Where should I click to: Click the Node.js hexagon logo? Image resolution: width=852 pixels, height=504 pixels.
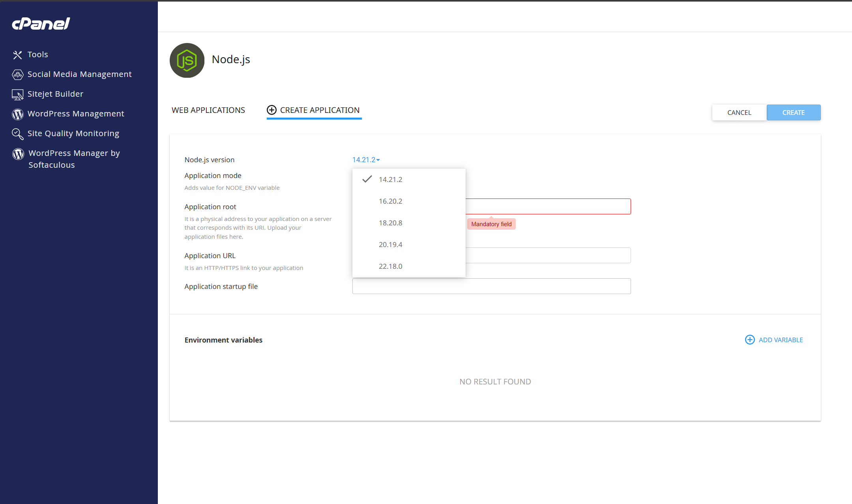[x=187, y=60]
